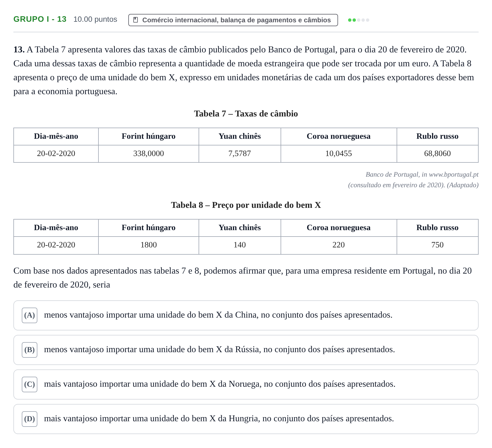Image resolution: width=492 pixels, height=448 pixels.
Task: Select option (B) about importing from Rússia
Action: [x=246, y=350]
